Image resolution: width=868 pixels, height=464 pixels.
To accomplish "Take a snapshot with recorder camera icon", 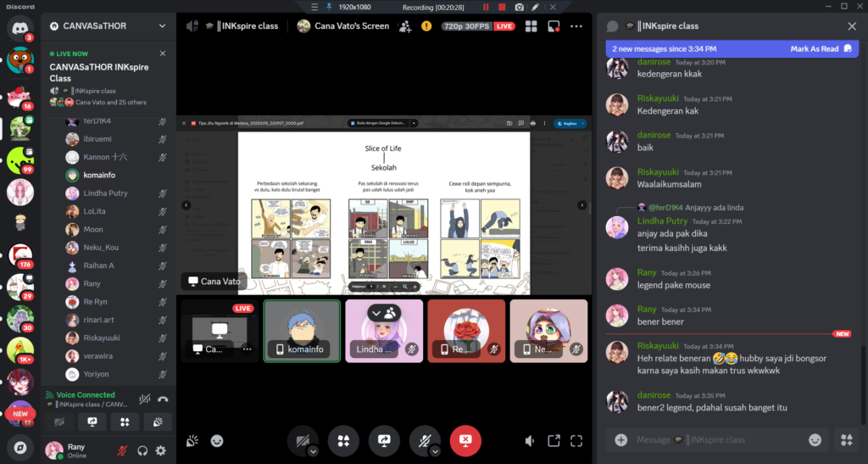I will pyautogui.click(x=519, y=7).
